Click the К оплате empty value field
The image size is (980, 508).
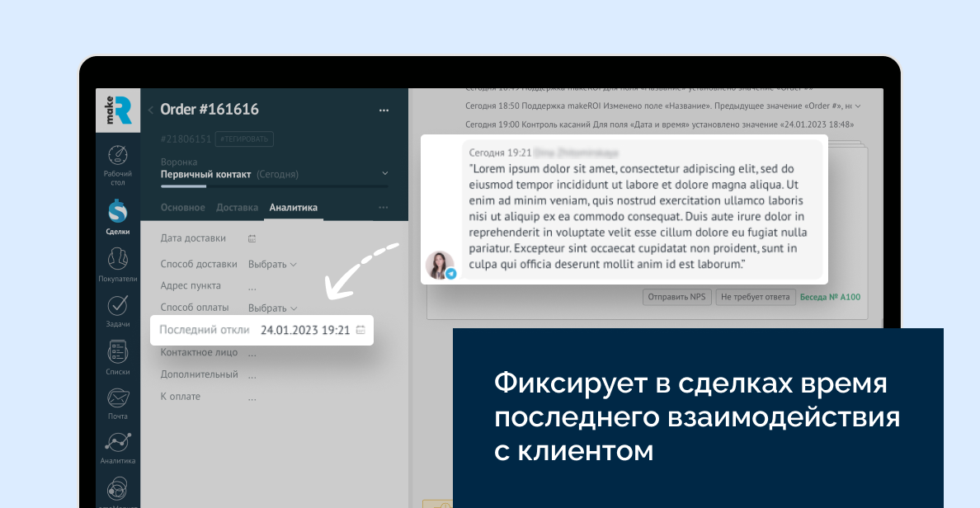point(252,398)
